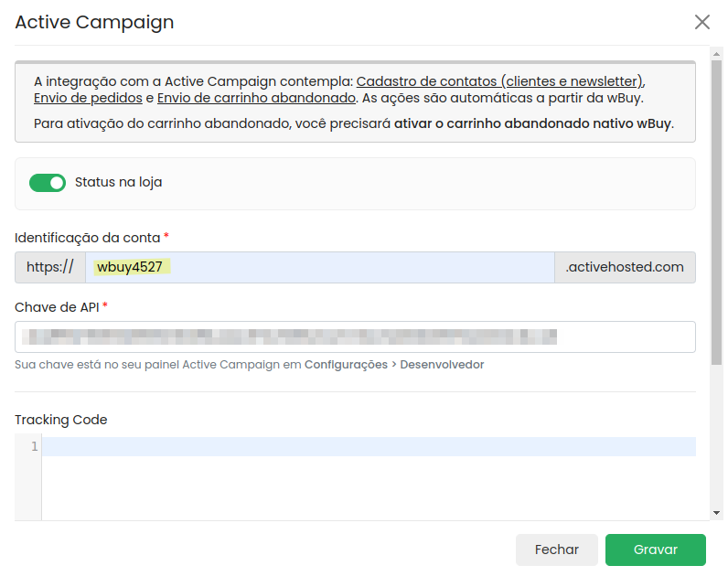Open the Envio de carrinho abandonado link
Image resolution: width=728 pixels, height=587 pixels.
pos(256,98)
